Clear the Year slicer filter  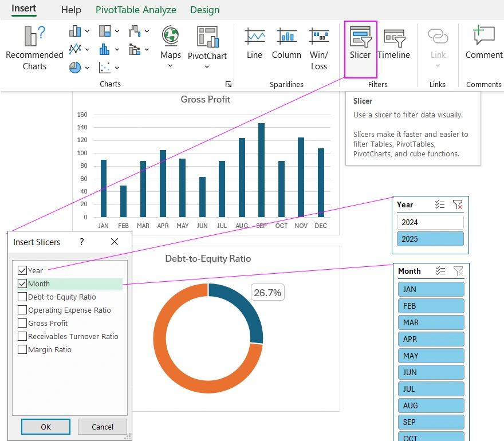458,204
